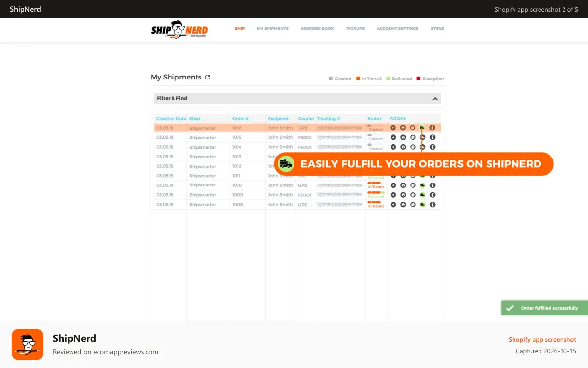The width and height of the screenshot is (588, 368).
Task: Track shipment for order 1010
Action: coord(393,185)
